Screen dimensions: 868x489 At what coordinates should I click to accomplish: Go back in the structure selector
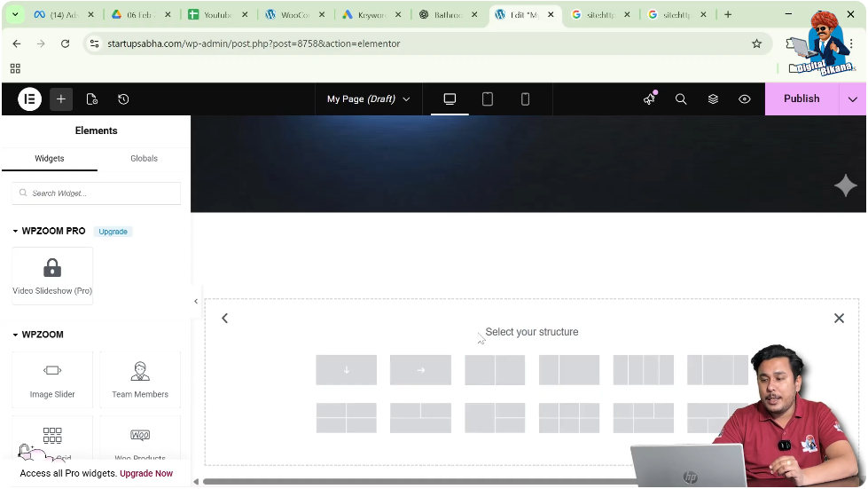point(224,318)
